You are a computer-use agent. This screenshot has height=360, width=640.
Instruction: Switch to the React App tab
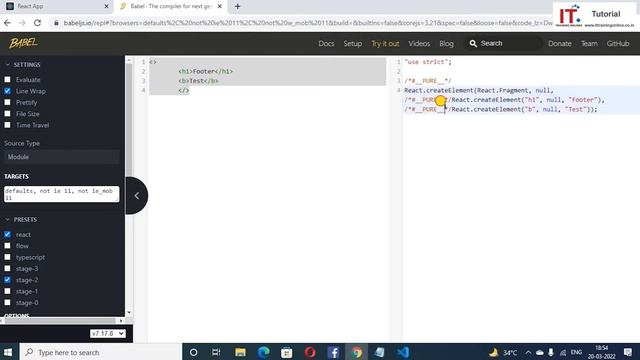57,6
